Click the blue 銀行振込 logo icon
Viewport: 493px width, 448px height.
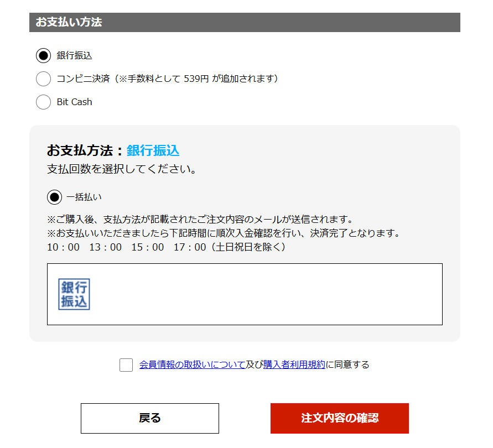click(x=74, y=294)
